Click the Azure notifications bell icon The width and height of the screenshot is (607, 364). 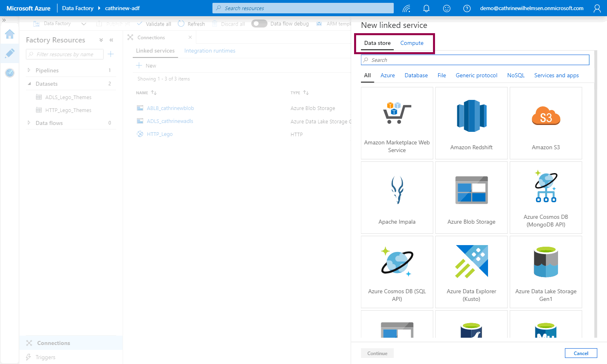tap(426, 8)
